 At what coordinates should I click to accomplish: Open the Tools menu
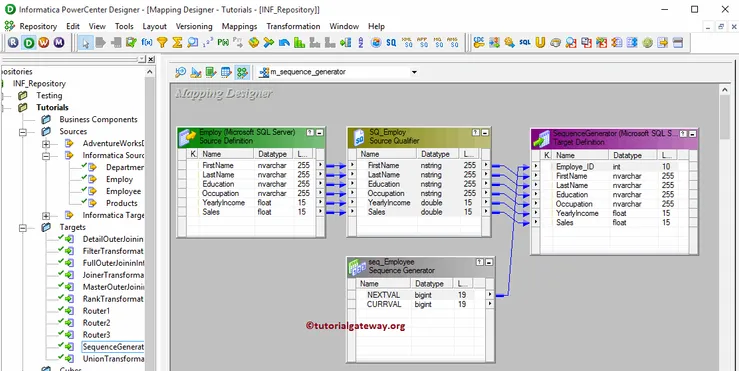124,26
